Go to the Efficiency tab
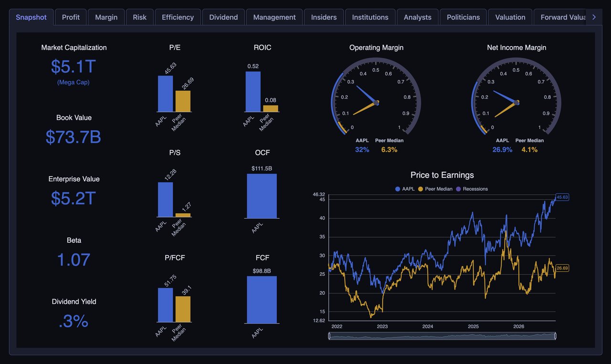The image size is (611, 364). coord(178,17)
